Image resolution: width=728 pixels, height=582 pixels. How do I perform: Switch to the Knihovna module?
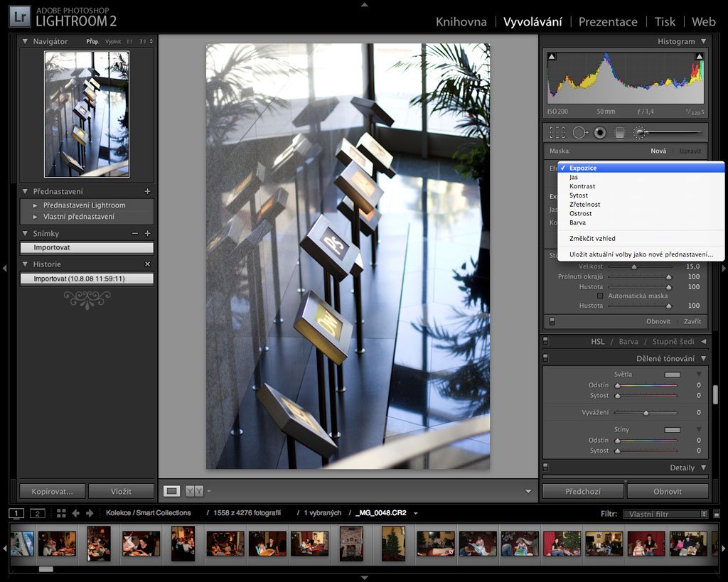(x=461, y=21)
